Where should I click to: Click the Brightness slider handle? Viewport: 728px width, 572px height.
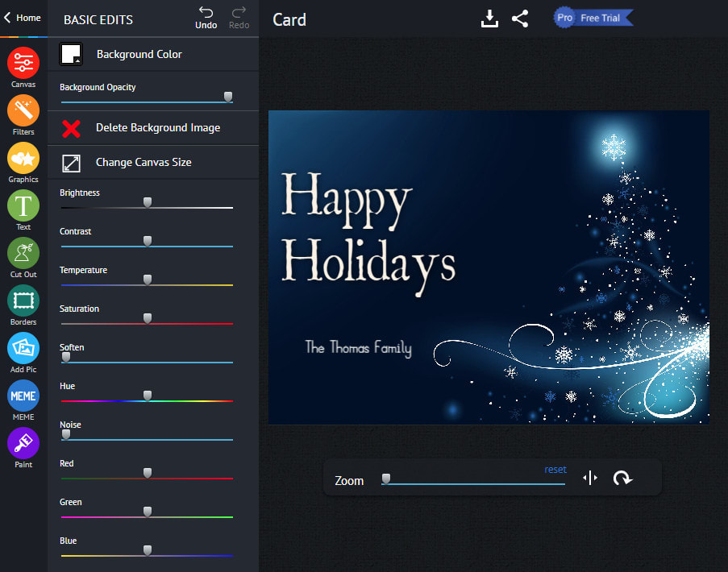click(148, 202)
